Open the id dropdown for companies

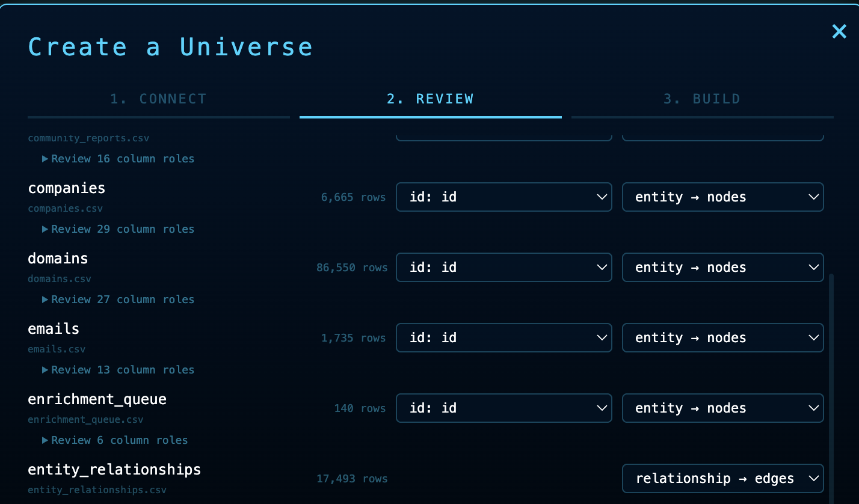(504, 197)
